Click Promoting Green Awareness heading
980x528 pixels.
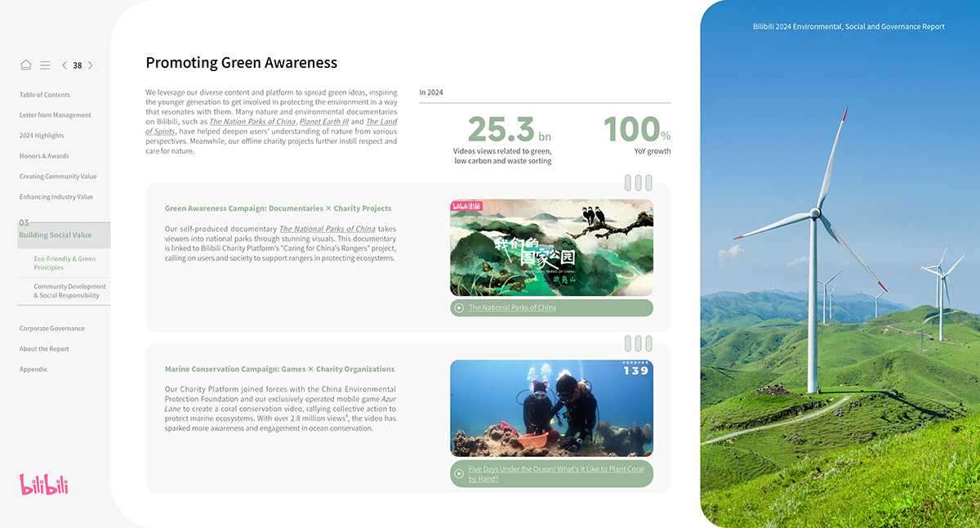(x=241, y=63)
